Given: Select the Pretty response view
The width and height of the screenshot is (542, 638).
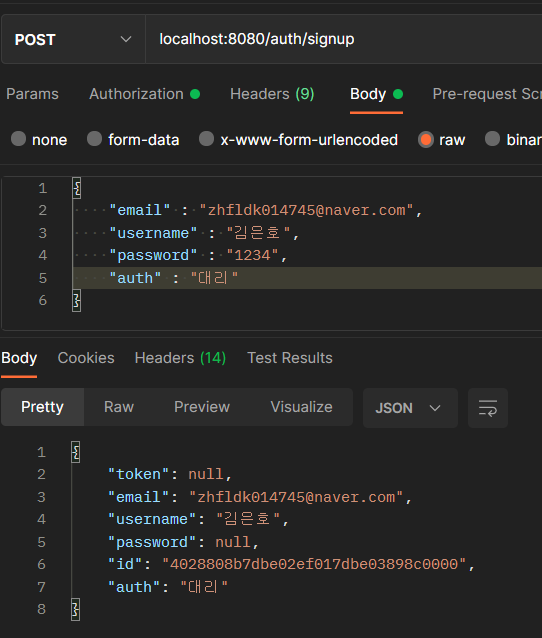Looking at the screenshot, I should pos(42,407).
